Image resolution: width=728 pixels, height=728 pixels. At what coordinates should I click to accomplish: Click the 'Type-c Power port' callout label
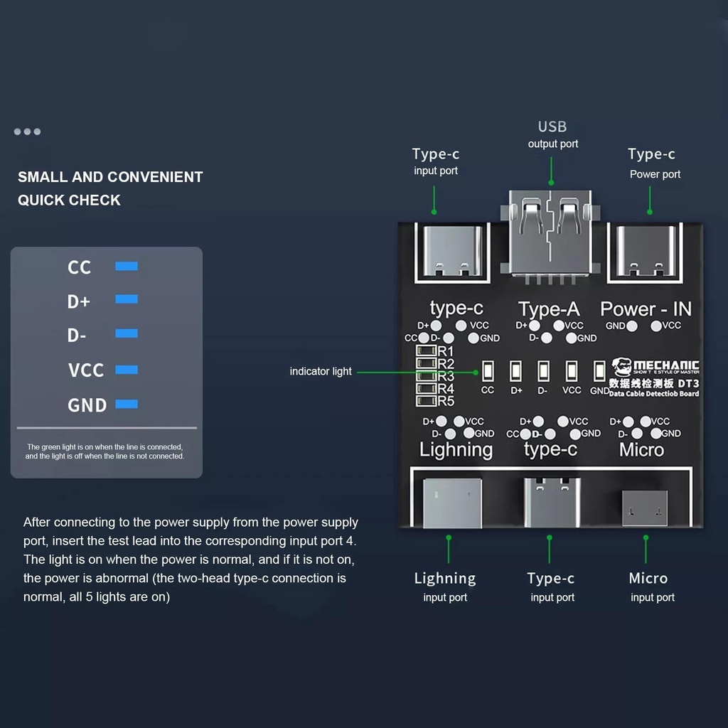(x=654, y=164)
